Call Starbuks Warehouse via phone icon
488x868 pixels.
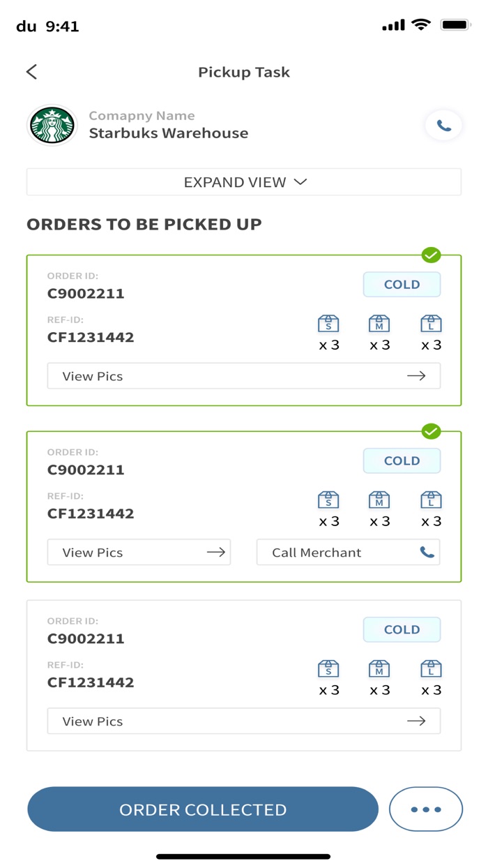pos(443,126)
